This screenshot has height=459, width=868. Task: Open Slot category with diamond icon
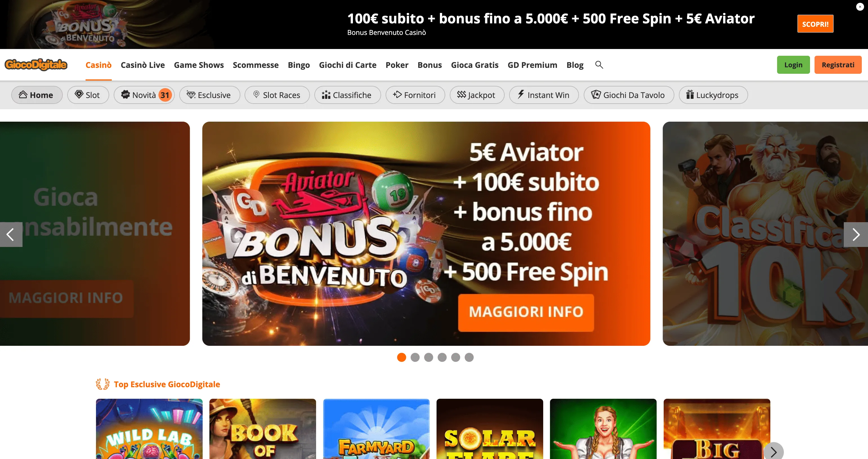pyautogui.click(x=88, y=95)
